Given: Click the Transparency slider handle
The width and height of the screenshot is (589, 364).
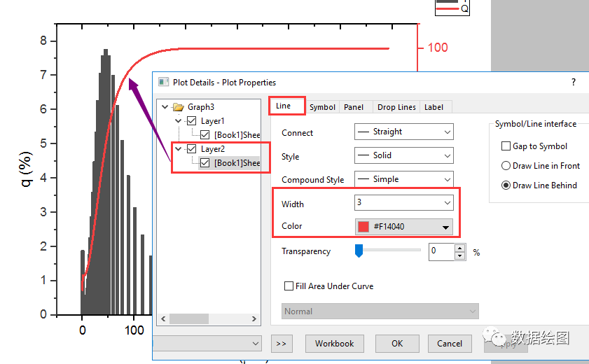Looking at the screenshot, I should tap(359, 251).
